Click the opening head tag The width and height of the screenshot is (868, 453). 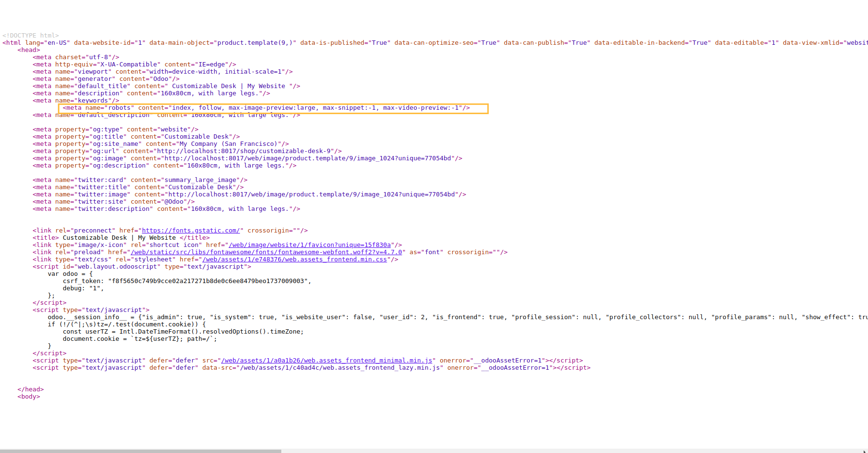[x=29, y=50]
